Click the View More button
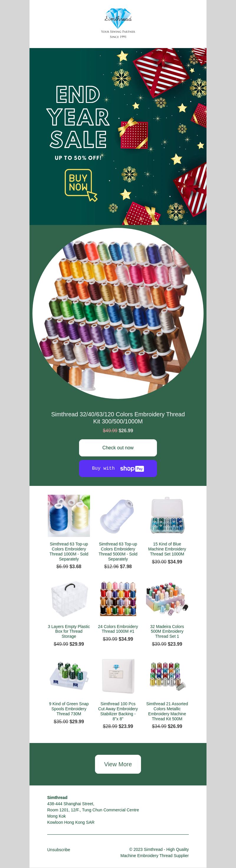Screen dimensions: 236x868 [118, 764]
